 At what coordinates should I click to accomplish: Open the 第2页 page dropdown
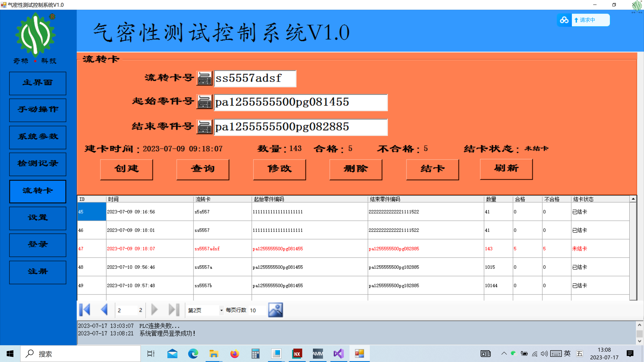pyautogui.click(x=221, y=310)
